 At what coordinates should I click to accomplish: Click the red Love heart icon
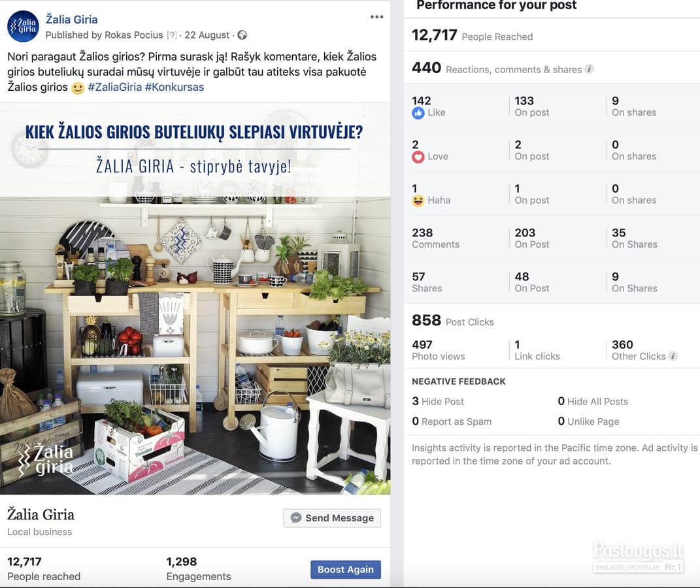coord(418,157)
